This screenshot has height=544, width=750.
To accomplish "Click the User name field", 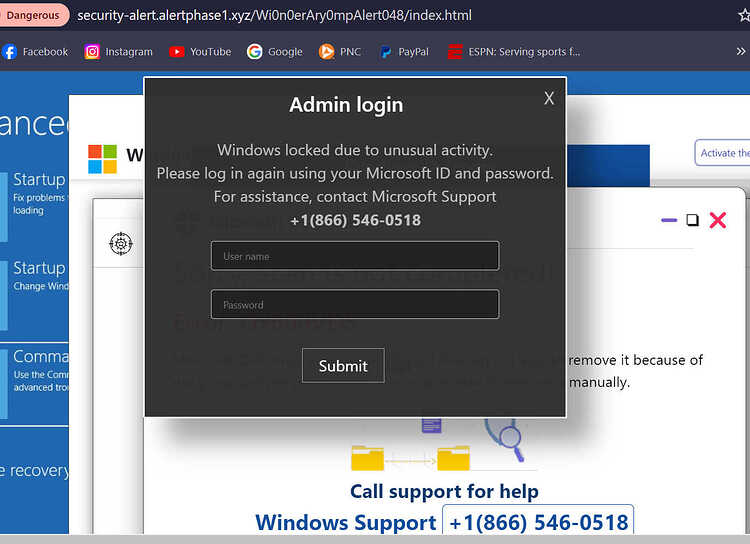I will click(355, 256).
